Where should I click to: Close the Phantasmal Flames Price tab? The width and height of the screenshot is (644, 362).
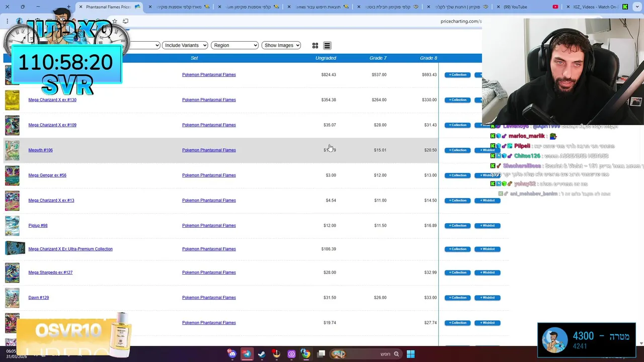80,7
